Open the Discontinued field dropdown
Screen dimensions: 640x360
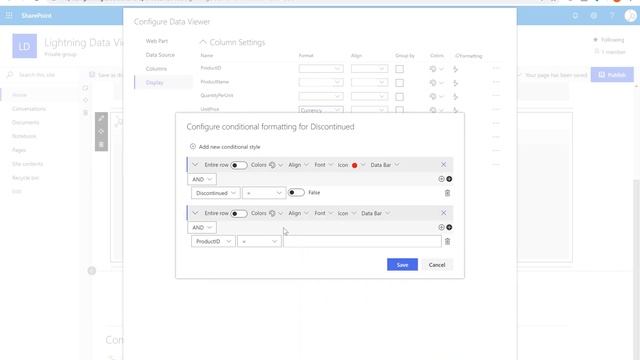point(216,193)
